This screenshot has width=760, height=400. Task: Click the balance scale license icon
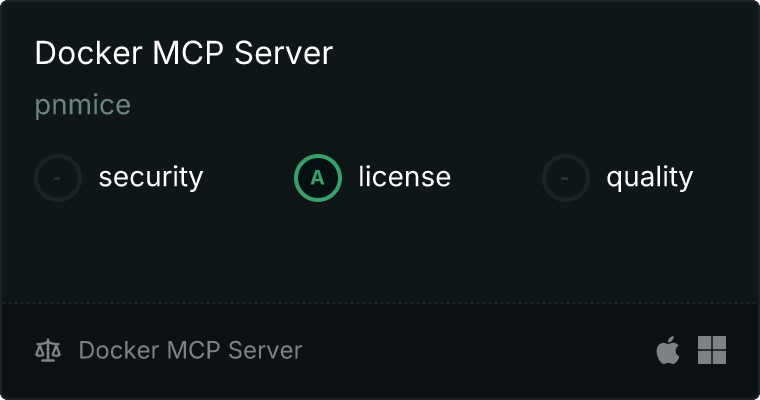[48, 351]
